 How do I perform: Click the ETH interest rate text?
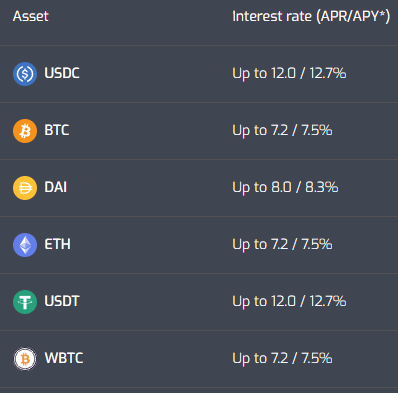(282, 244)
